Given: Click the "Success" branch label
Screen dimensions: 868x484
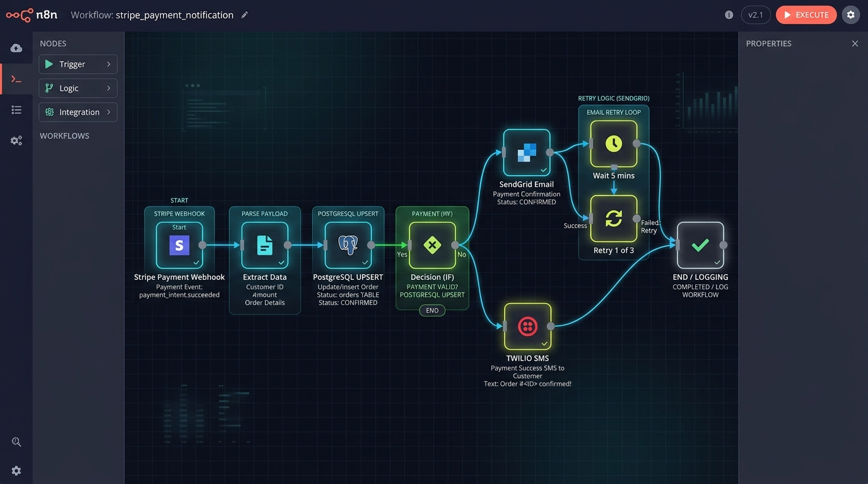Looking at the screenshot, I should pyautogui.click(x=575, y=226).
